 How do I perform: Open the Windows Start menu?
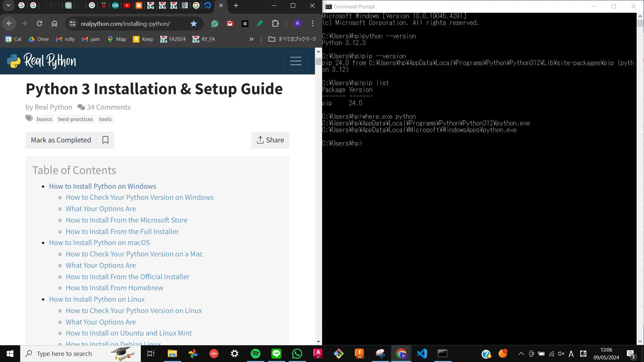coord(10,354)
